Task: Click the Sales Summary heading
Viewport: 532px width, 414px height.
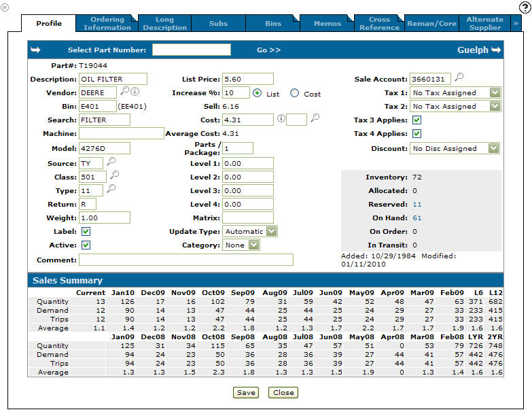Action: click(67, 280)
